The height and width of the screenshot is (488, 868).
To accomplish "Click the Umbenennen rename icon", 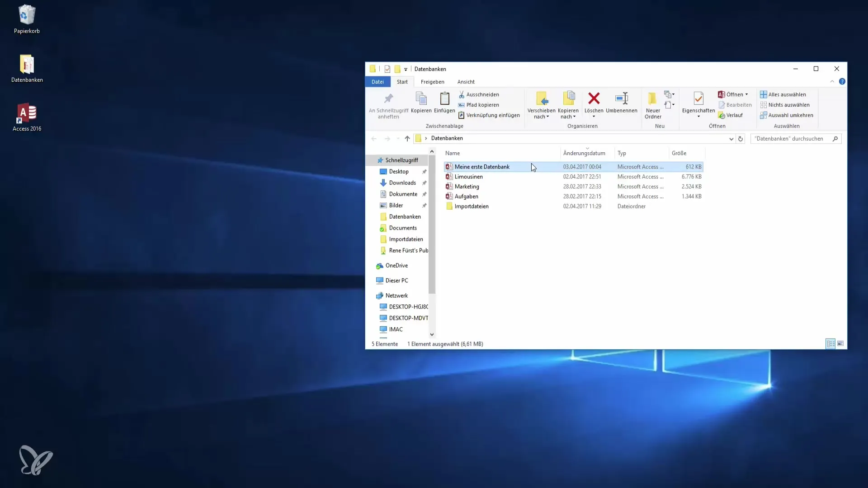I will click(621, 99).
